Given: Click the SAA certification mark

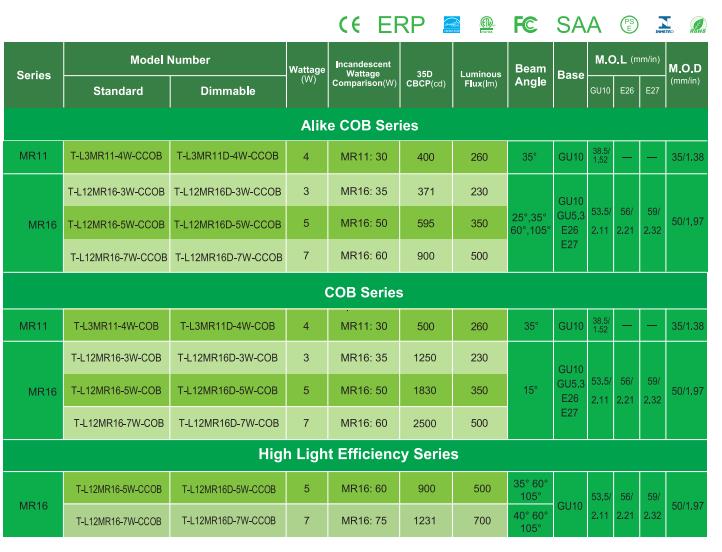Looking at the screenshot, I should 578,23.
